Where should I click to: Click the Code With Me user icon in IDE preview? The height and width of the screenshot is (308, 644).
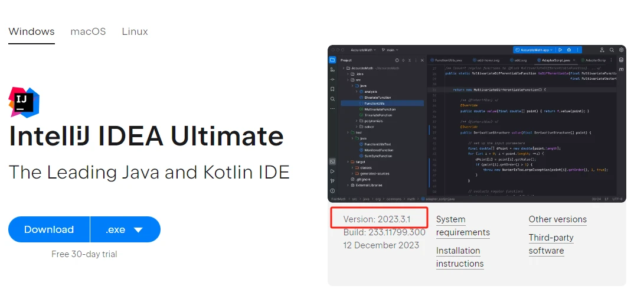(602, 50)
